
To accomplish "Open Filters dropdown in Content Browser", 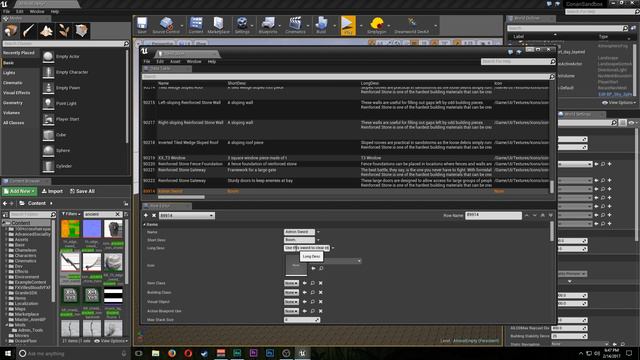I will point(71,214).
